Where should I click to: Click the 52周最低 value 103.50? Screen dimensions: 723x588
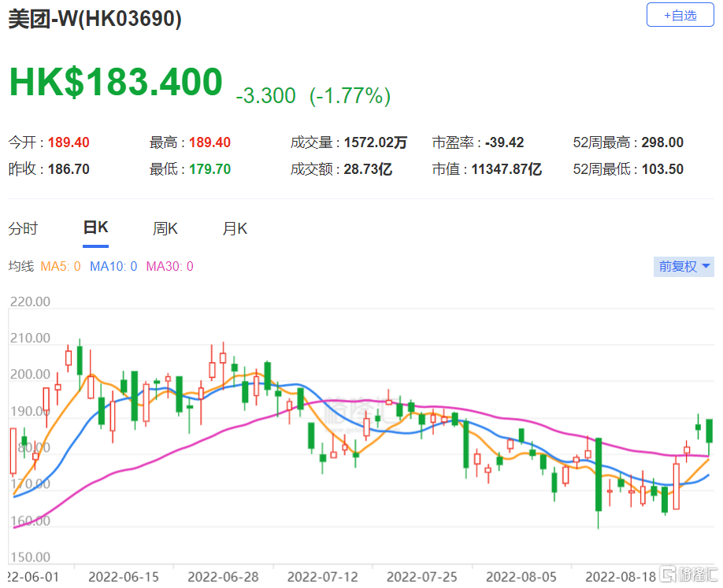click(x=662, y=169)
